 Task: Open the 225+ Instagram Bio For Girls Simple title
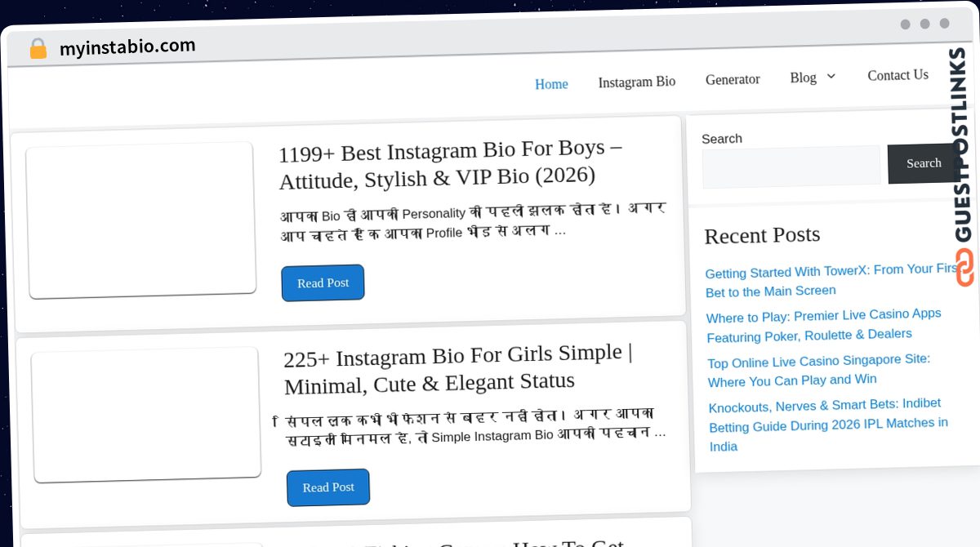coord(458,368)
